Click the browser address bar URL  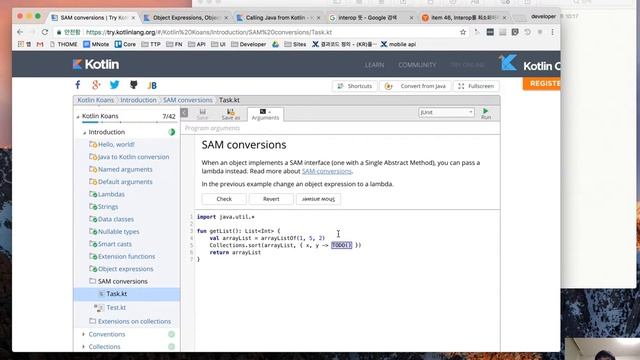pyautogui.click(x=209, y=32)
